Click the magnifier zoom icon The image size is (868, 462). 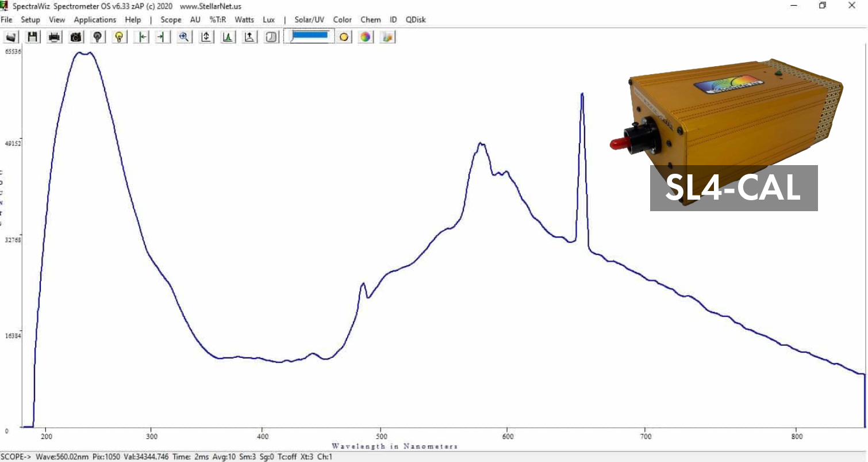click(x=185, y=37)
